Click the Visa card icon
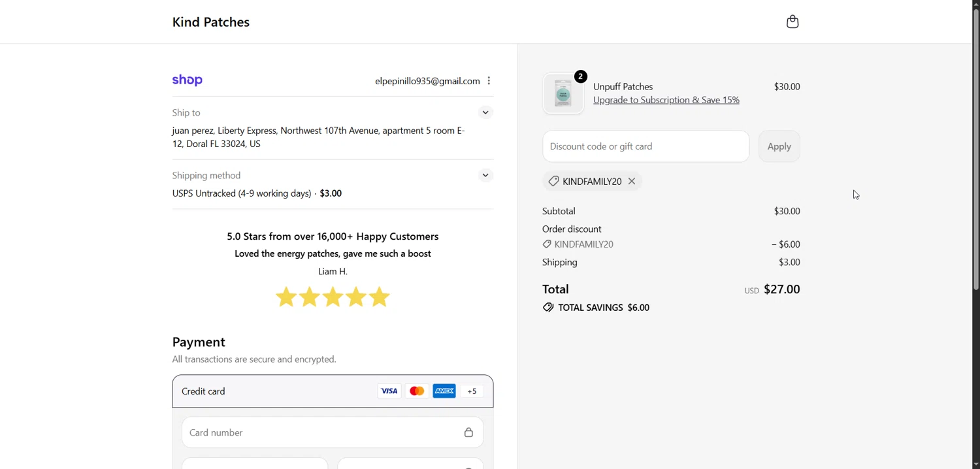 [x=389, y=391]
